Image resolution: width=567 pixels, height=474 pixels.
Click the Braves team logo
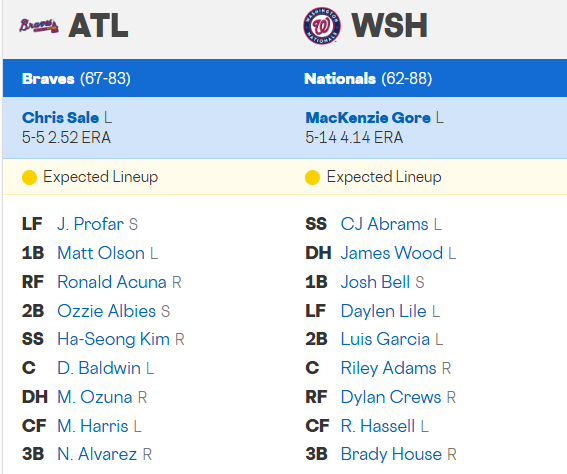click(39, 26)
